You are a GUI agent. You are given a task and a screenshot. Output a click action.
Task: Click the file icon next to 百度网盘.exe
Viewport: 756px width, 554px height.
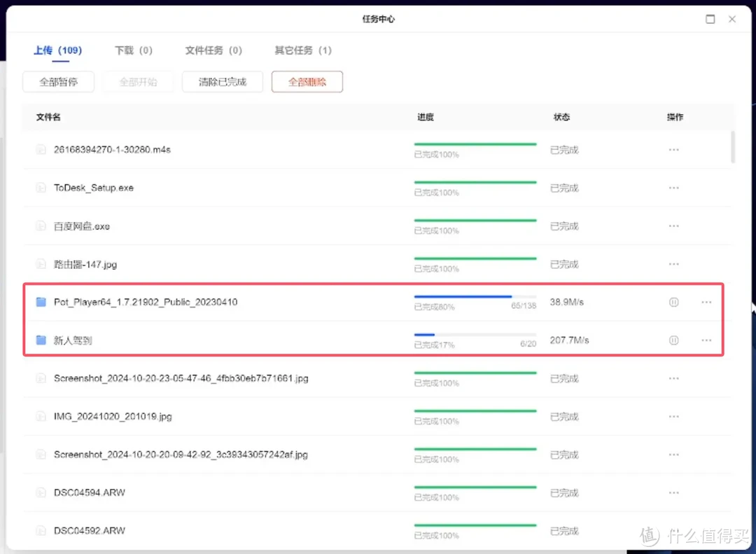(x=42, y=226)
